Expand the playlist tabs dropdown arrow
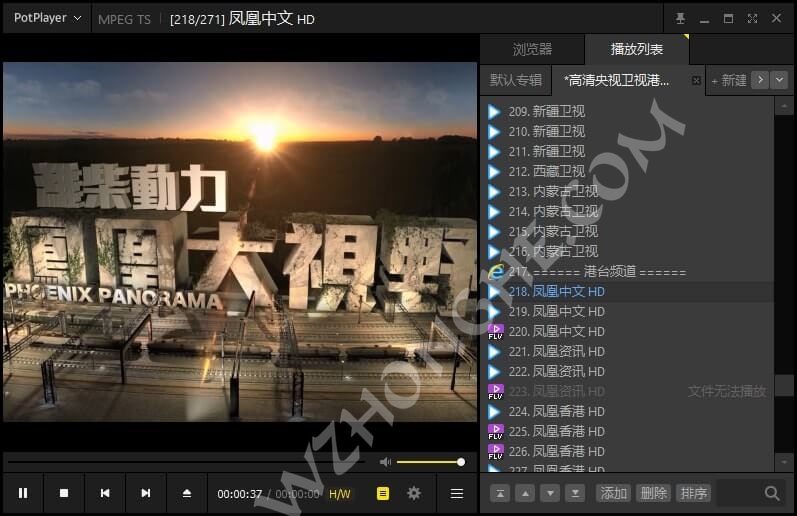 tap(779, 80)
